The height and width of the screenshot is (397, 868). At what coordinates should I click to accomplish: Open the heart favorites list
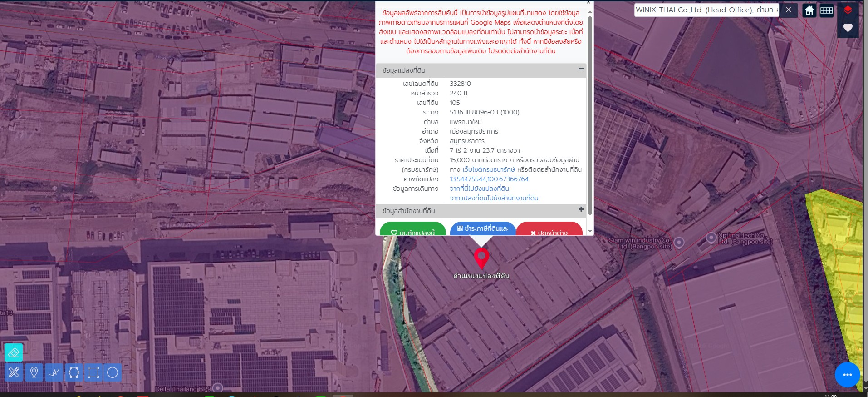click(848, 28)
